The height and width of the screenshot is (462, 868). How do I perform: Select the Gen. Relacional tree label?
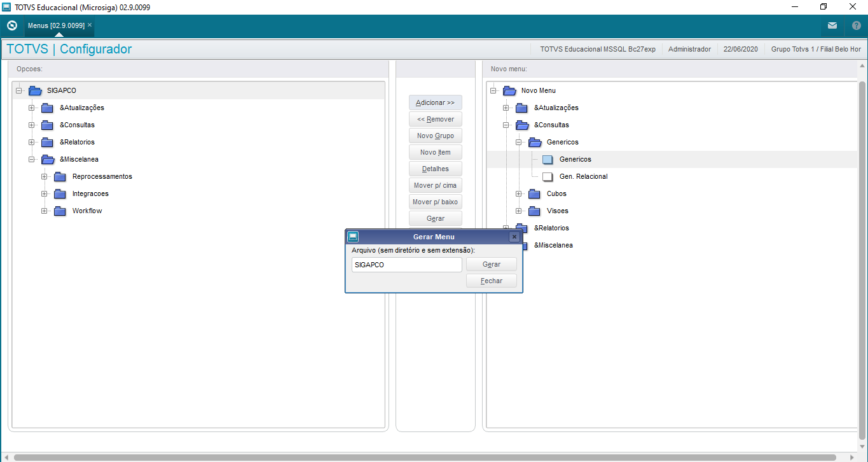click(584, 176)
